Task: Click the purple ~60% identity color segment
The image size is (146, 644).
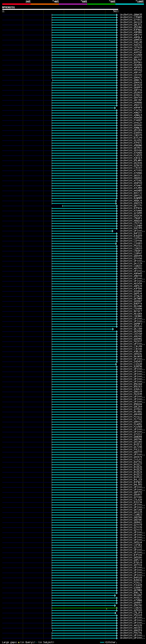Action: [x=73, y=4]
